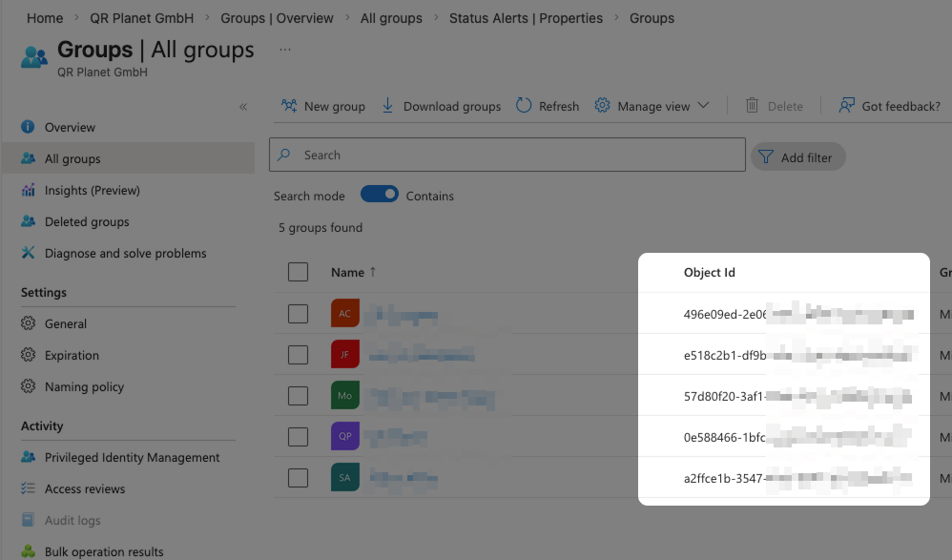Select the New group icon

click(288, 106)
